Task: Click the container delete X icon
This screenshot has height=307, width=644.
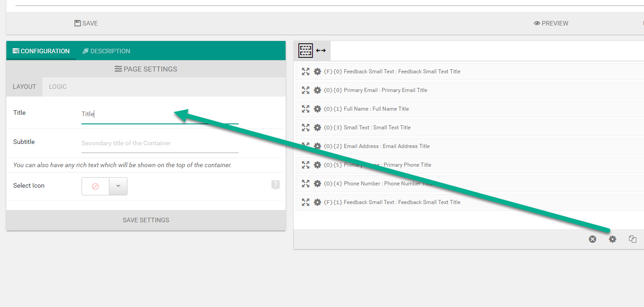Action: pos(592,239)
